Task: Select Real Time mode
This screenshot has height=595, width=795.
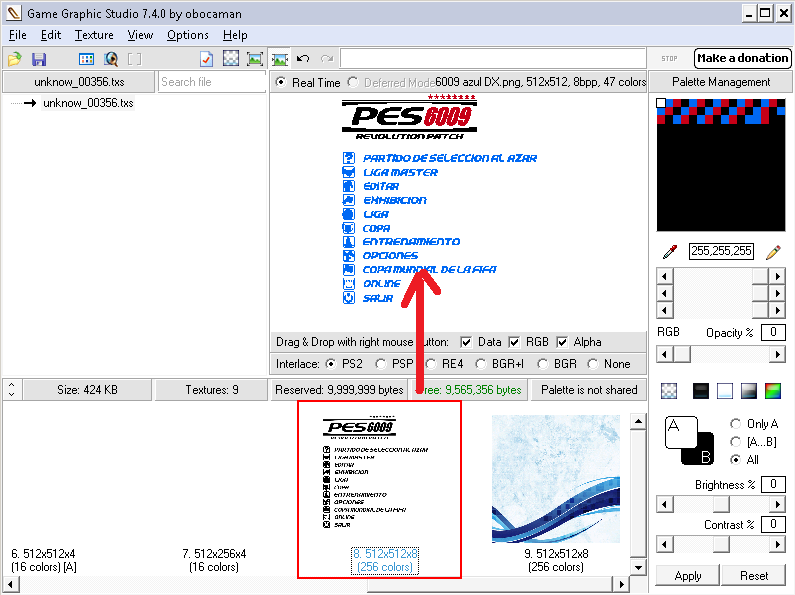Action: pos(281,82)
